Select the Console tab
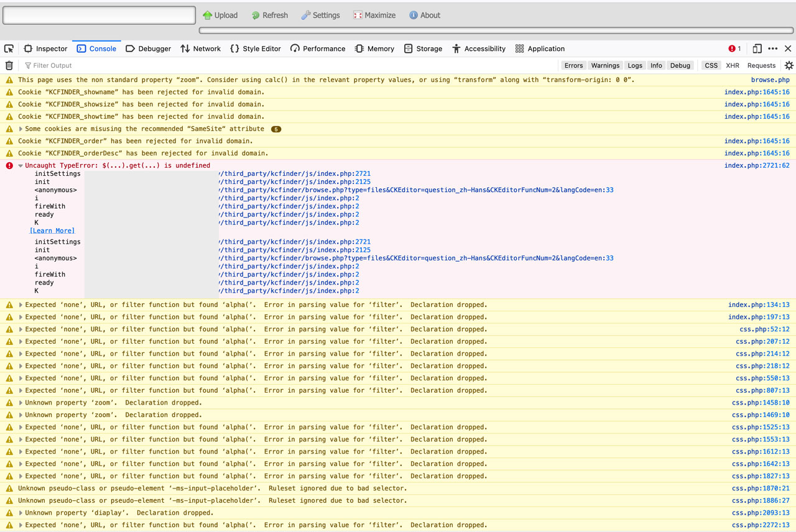This screenshot has width=796, height=532. point(96,48)
